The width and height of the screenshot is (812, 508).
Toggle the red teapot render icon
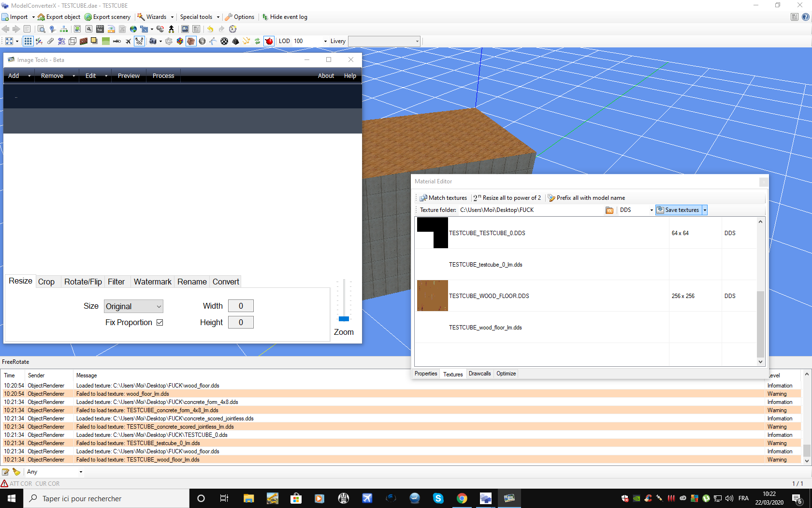(x=269, y=41)
